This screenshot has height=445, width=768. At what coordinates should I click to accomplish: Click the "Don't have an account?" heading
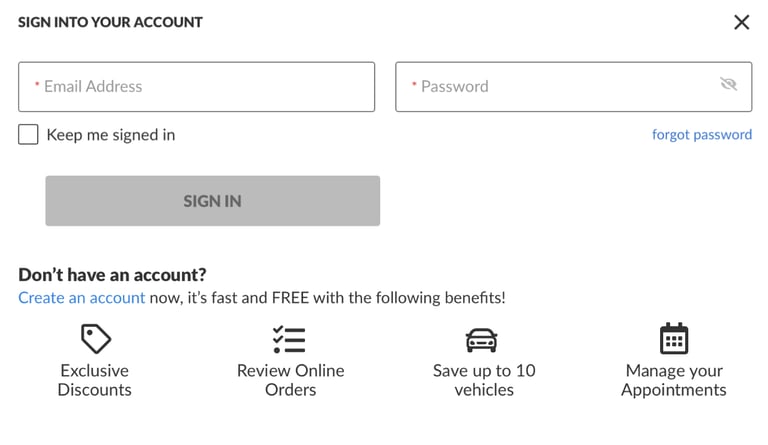112,274
